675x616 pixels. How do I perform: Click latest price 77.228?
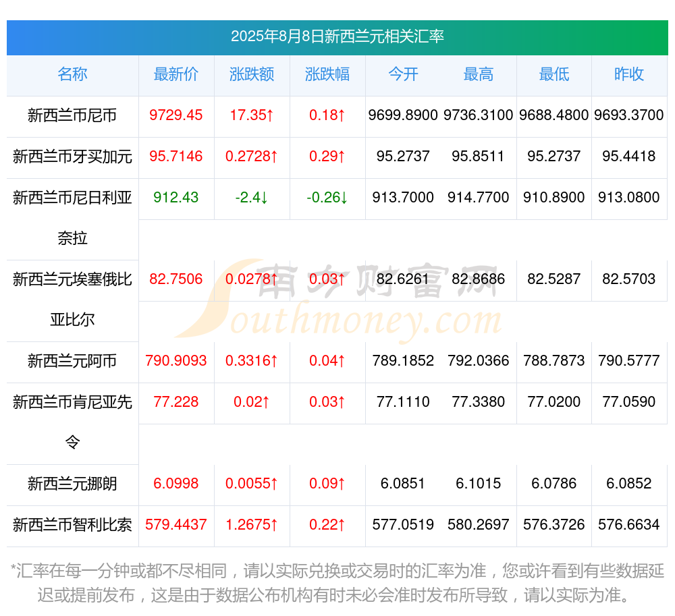tap(176, 401)
